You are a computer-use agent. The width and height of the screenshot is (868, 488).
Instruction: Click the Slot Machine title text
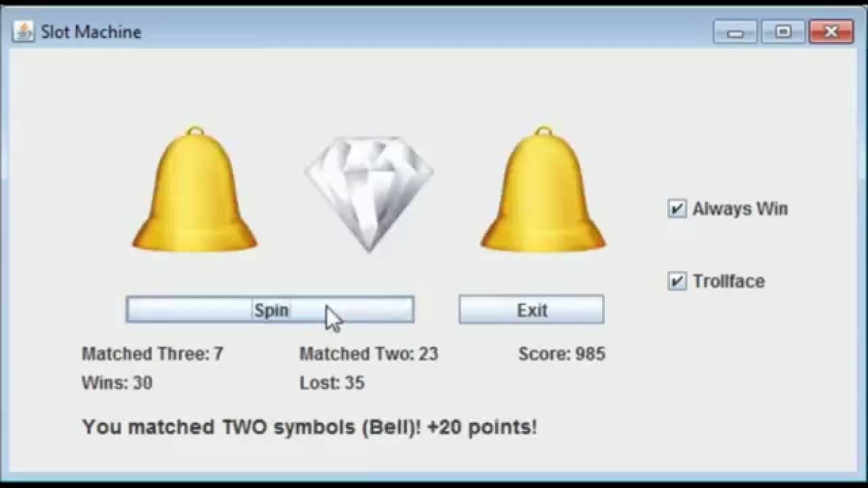coord(91,32)
